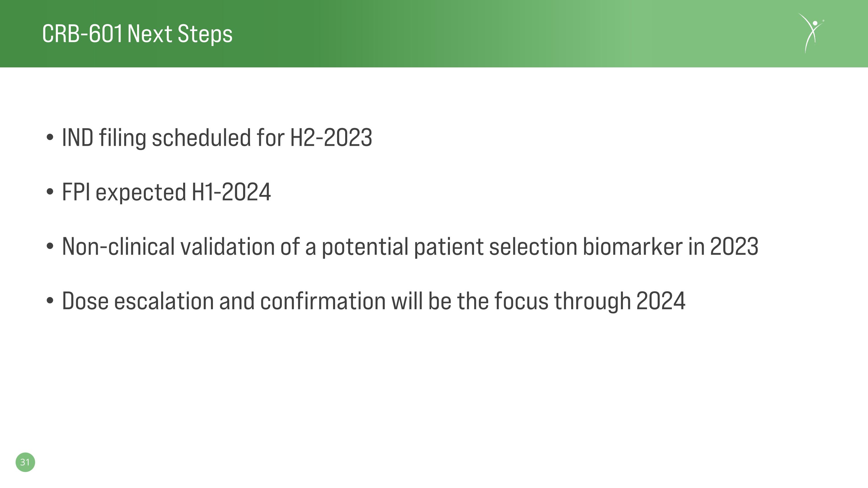This screenshot has height=488, width=868.
Task: Click the word 'biomarker' in third bullet
Action: [x=632, y=246]
